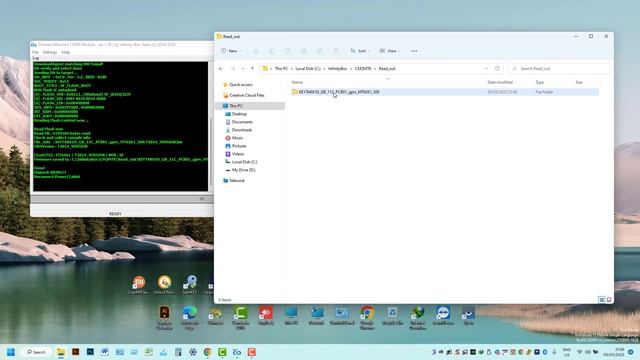Open Microsoft Edge desktop shortcut
This screenshot has height=360, width=640.
(189, 313)
